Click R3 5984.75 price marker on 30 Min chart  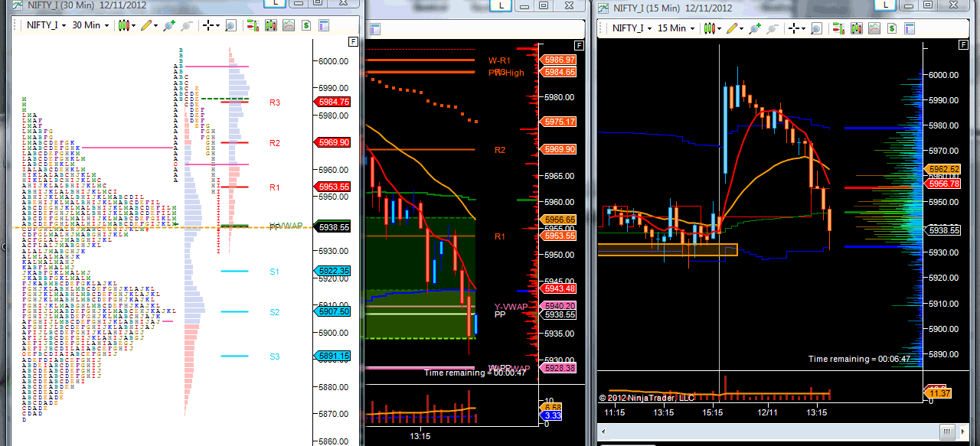[332, 102]
